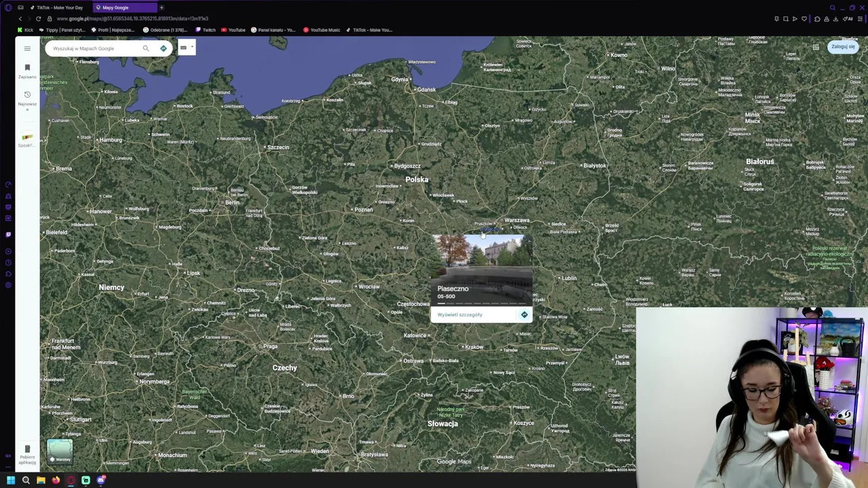
Task: Open the Kick bookmark
Action: click(x=26, y=30)
